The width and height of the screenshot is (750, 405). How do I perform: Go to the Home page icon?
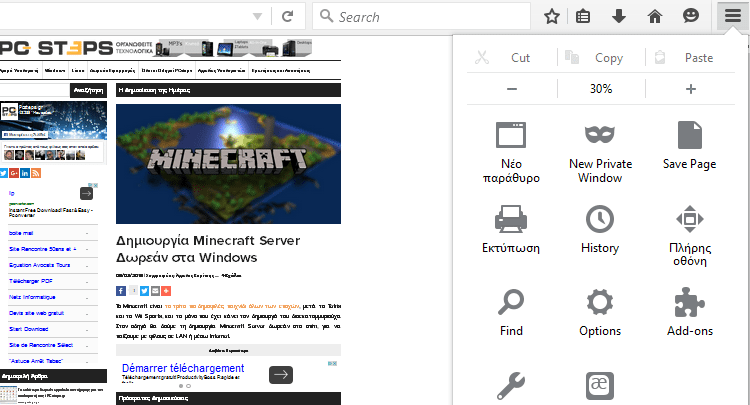[654, 17]
